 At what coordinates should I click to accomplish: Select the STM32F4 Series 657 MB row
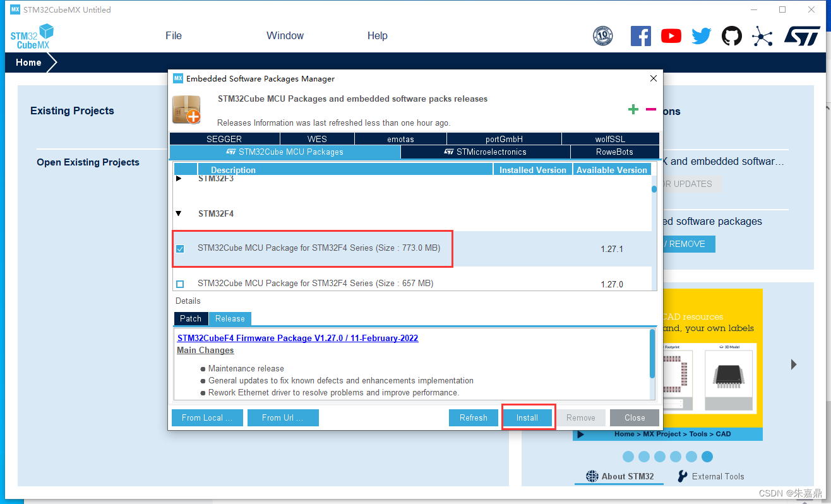pos(412,280)
